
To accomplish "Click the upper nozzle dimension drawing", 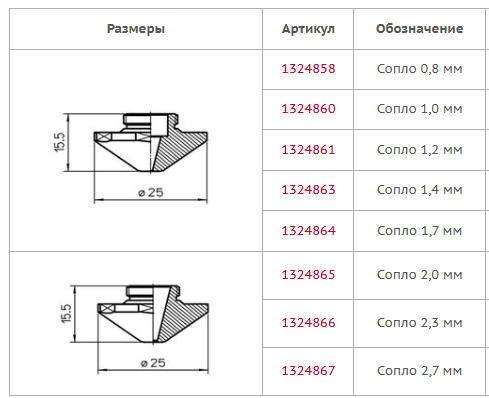I will (x=131, y=158).
